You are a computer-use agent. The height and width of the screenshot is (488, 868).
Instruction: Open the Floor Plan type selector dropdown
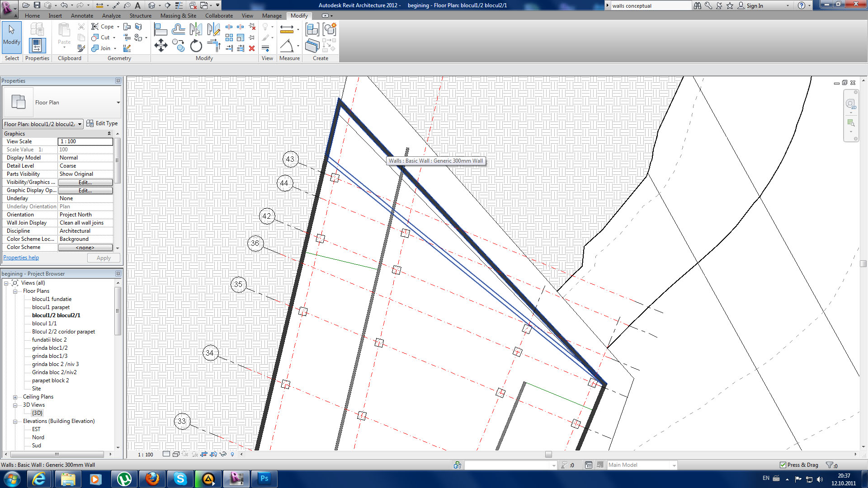pyautogui.click(x=118, y=103)
